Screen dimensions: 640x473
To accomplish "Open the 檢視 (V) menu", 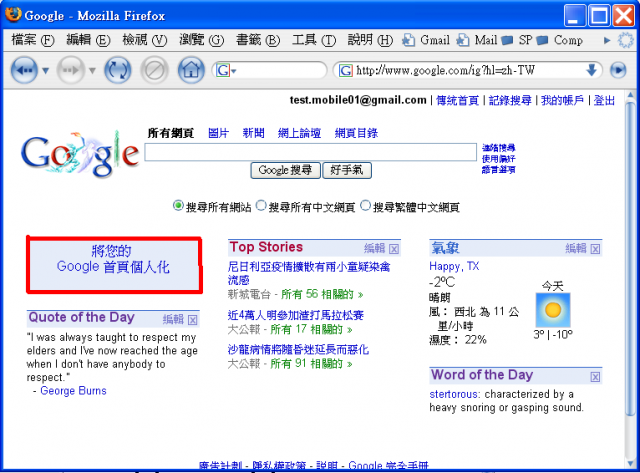I will (x=145, y=40).
